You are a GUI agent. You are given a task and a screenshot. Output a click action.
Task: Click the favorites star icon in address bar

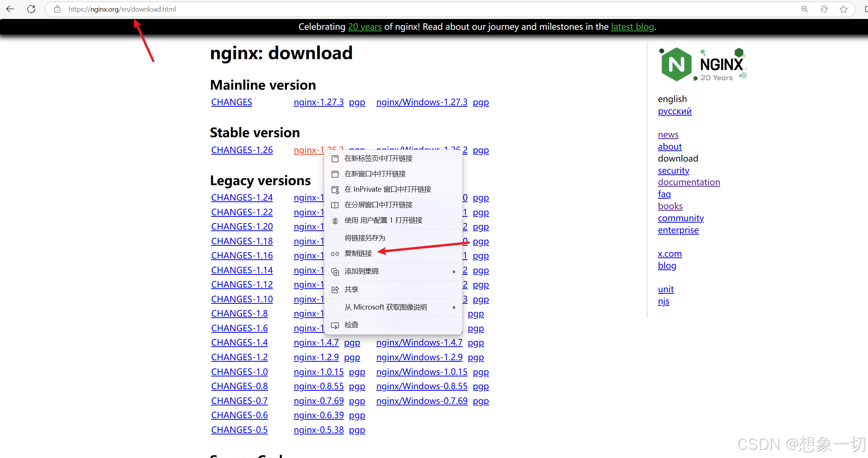pos(844,9)
